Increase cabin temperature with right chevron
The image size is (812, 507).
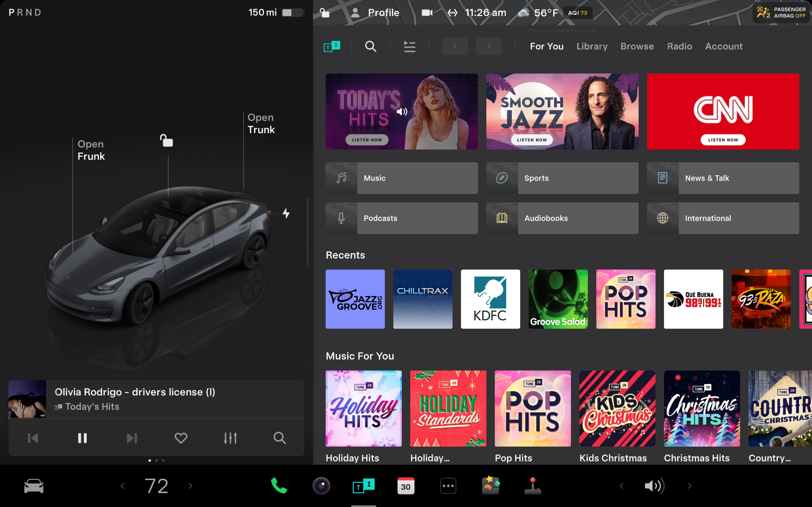click(191, 485)
